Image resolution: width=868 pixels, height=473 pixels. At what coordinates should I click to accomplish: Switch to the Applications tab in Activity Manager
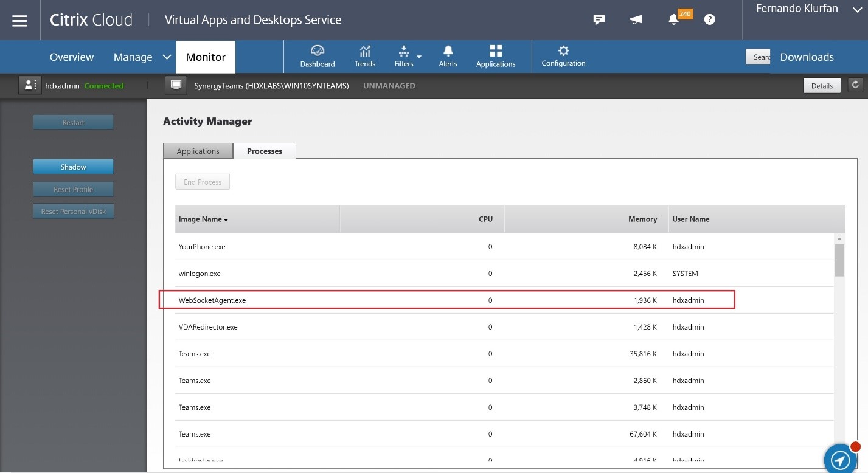198,151
